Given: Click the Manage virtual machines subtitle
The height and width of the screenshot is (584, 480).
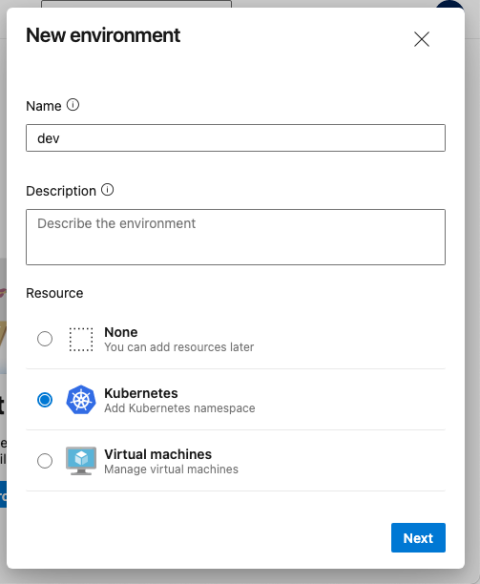Looking at the screenshot, I should click(171, 469).
